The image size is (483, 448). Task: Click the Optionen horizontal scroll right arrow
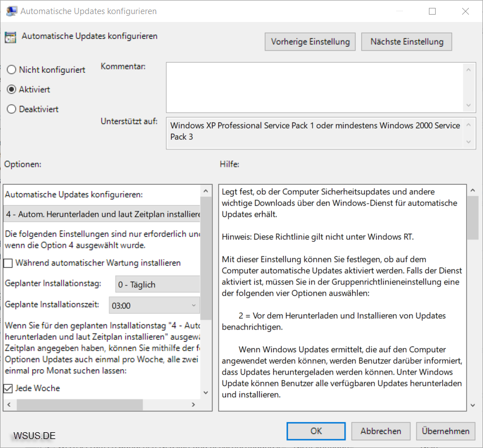pyautogui.click(x=193, y=405)
